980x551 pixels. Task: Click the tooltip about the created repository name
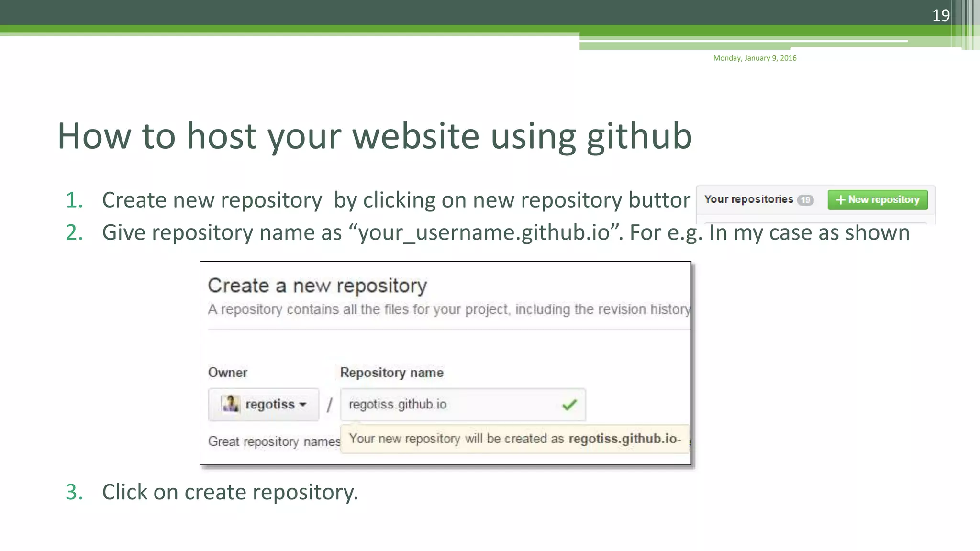515,439
